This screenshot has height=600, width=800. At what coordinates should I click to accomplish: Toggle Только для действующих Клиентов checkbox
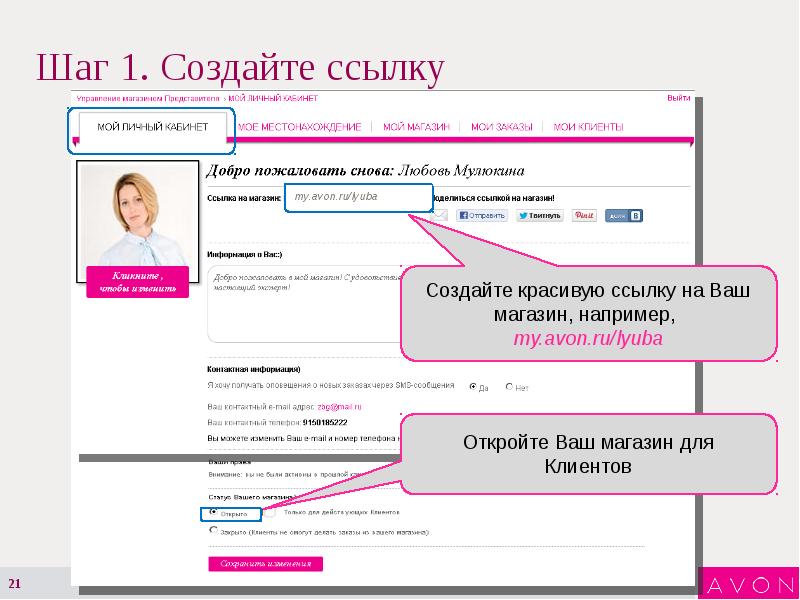[x=270, y=512]
